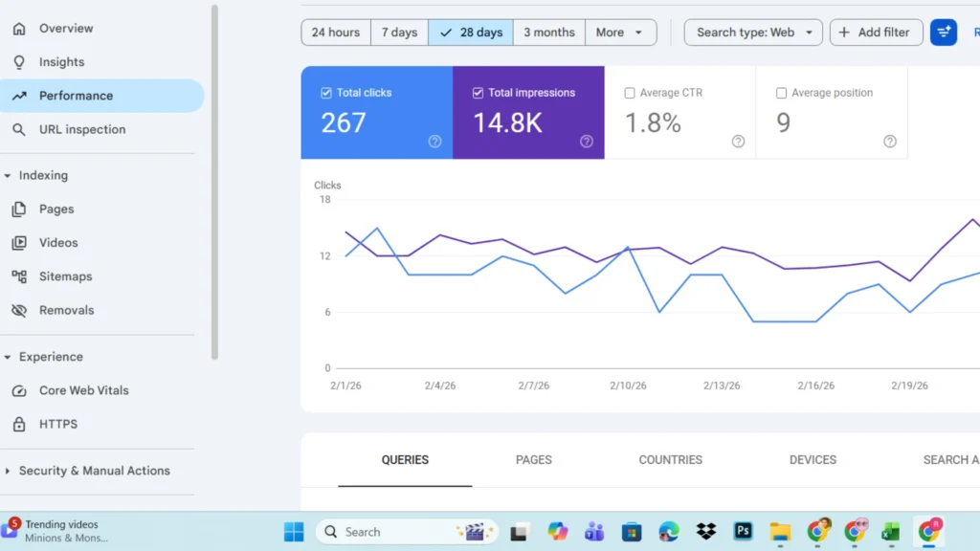Viewport: 980px width, 551px height.
Task: Select the Insights lightbulb icon
Action: [20, 61]
